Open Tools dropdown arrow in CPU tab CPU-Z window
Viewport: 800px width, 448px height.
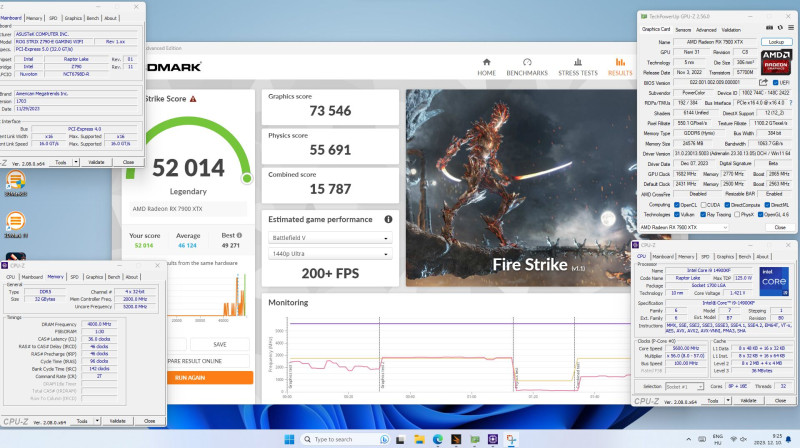click(x=728, y=401)
